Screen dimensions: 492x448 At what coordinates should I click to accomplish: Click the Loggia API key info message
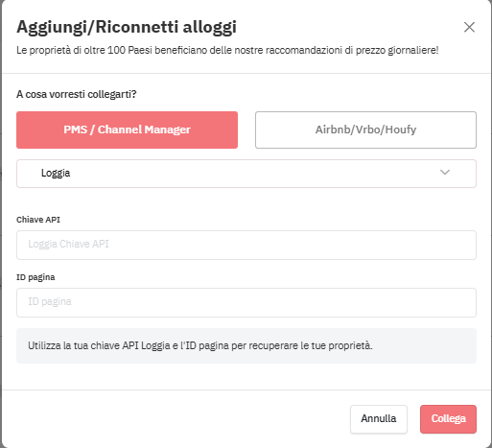pyautogui.click(x=200, y=345)
